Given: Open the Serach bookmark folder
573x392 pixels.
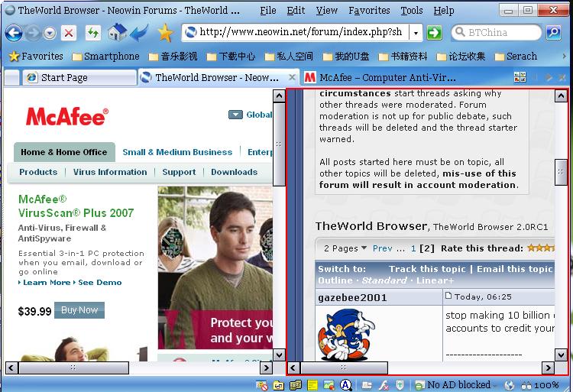Looking at the screenshot, I should click(x=516, y=57).
